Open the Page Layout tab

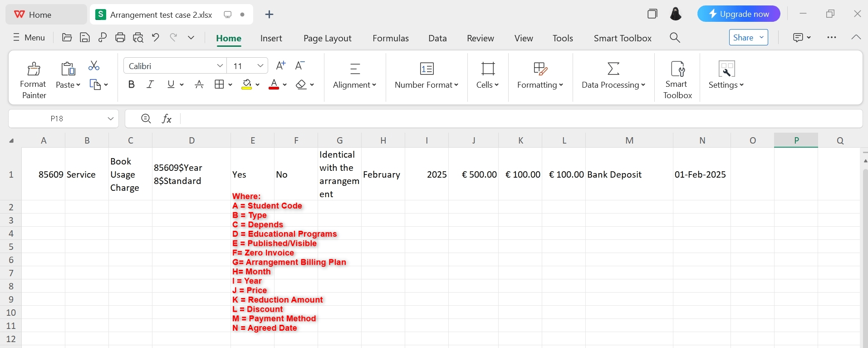pyautogui.click(x=328, y=38)
